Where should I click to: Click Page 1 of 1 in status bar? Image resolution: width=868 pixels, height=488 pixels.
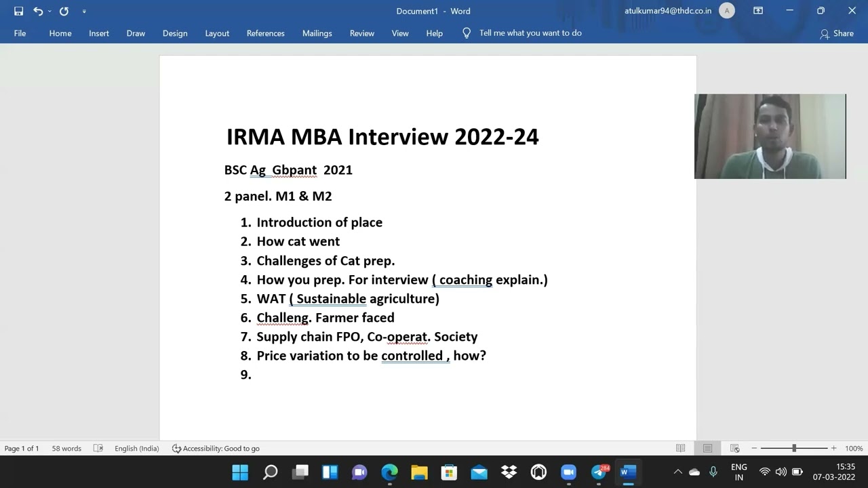coord(22,448)
